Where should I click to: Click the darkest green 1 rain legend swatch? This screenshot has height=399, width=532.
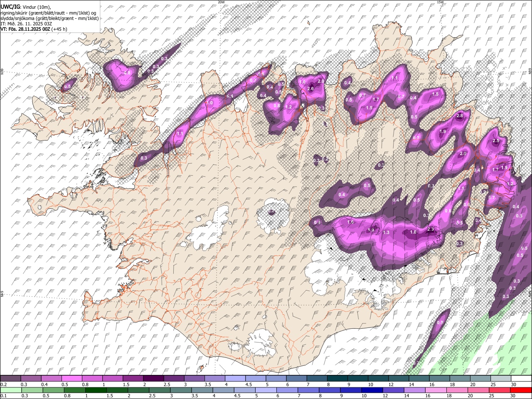[x=96, y=390]
